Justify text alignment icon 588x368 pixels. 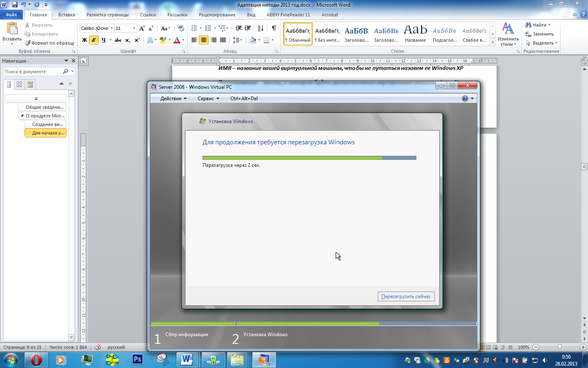coord(223,40)
